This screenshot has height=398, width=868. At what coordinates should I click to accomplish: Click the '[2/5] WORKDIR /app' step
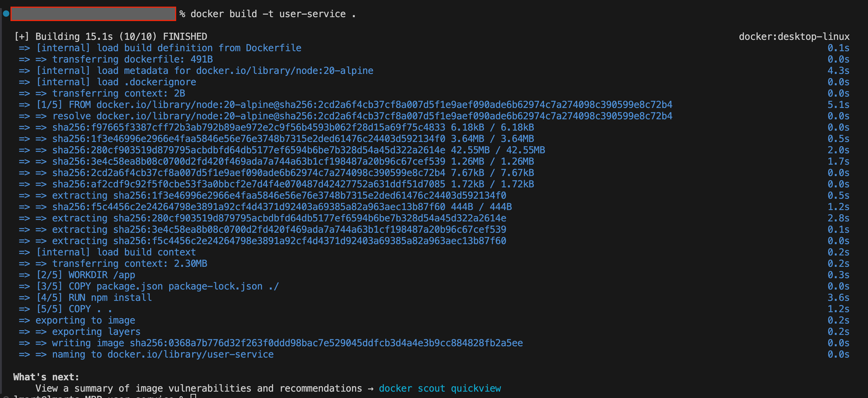(x=86, y=275)
